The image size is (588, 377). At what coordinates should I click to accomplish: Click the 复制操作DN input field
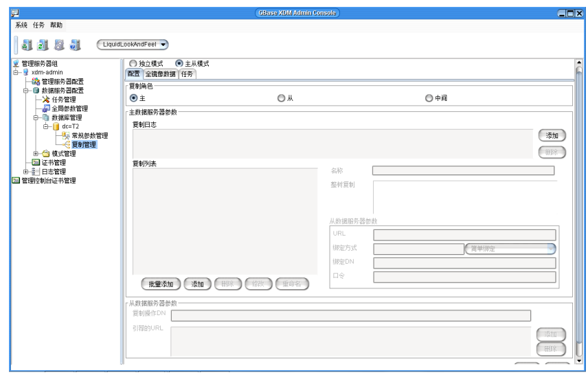(350, 316)
